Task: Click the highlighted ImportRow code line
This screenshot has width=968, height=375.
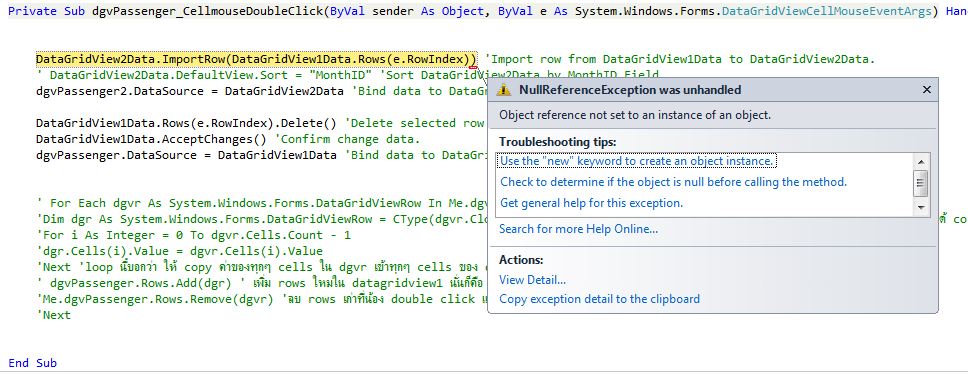Action: tap(256, 59)
